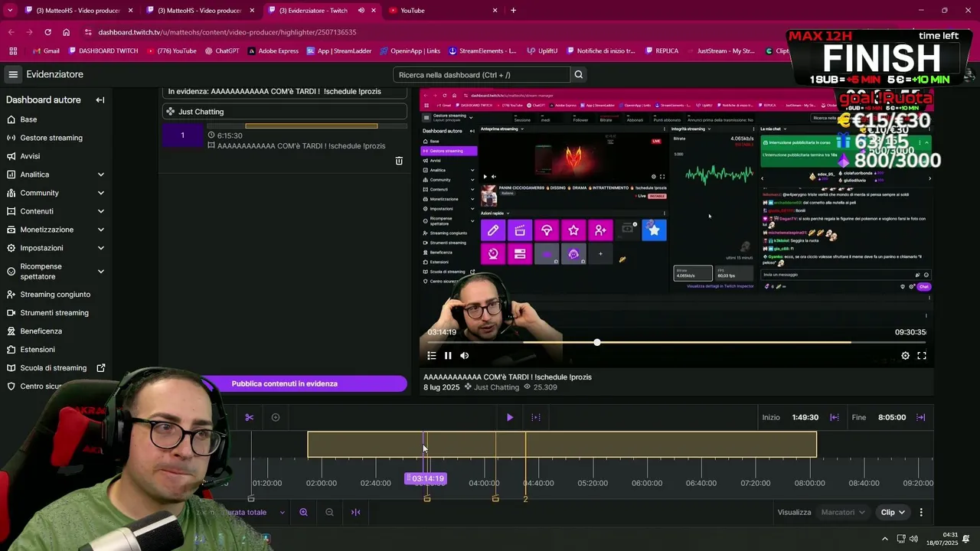Click the purple 03:14:19 playhead marker
This screenshot has height=551, width=980.
425,478
